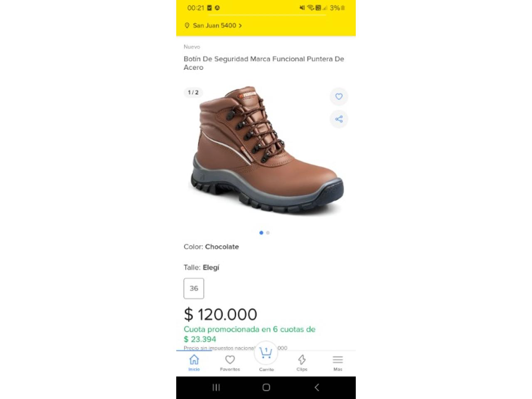Tap the location pin icon
This screenshot has width=532, height=399.
(x=187, y=25)
